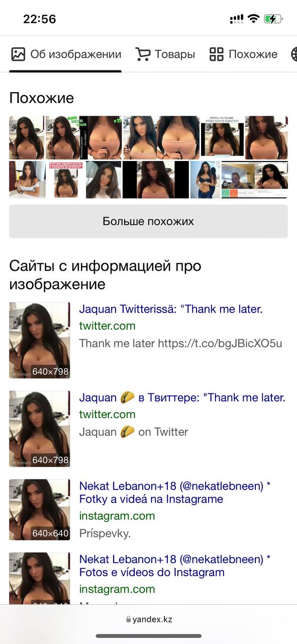
Task: Open 'Jaquan в Твиттере' result link
Action: point(182,397)
